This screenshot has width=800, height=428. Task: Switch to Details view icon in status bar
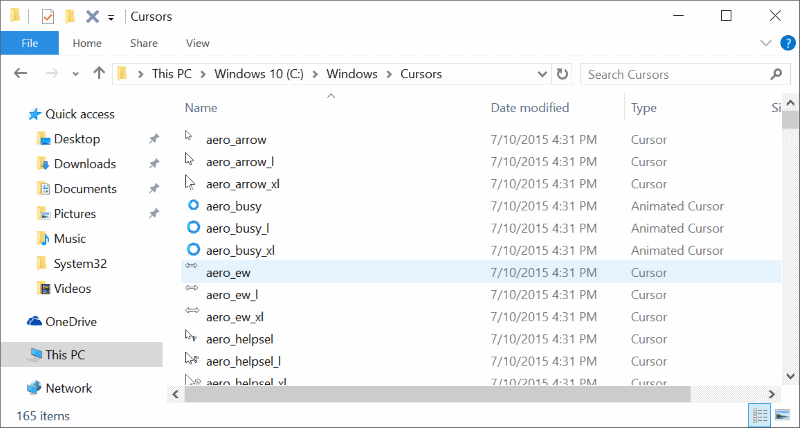[x=760, y=416]
